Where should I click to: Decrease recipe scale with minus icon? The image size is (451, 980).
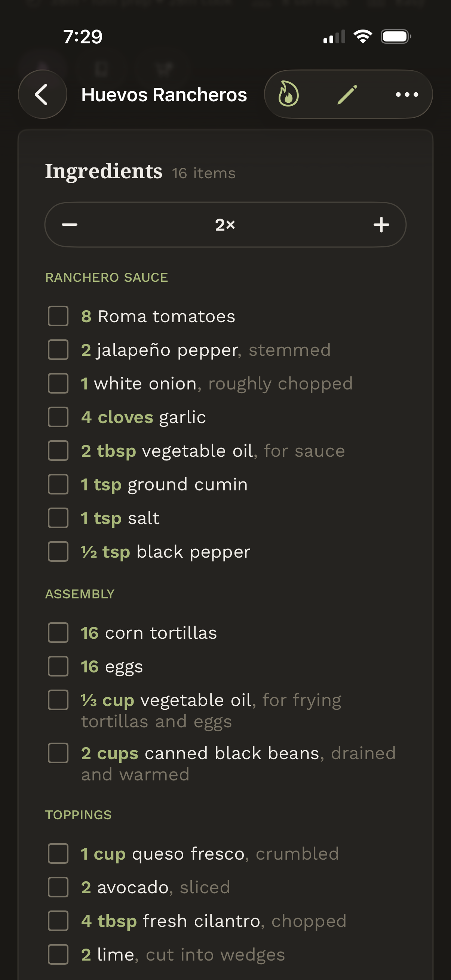[x=70, y=225]
